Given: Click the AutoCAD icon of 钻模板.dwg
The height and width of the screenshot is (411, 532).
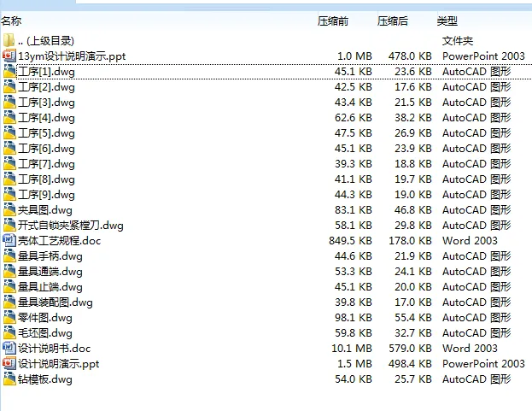Looking at the screenshot, I should (x=9, y=379).
